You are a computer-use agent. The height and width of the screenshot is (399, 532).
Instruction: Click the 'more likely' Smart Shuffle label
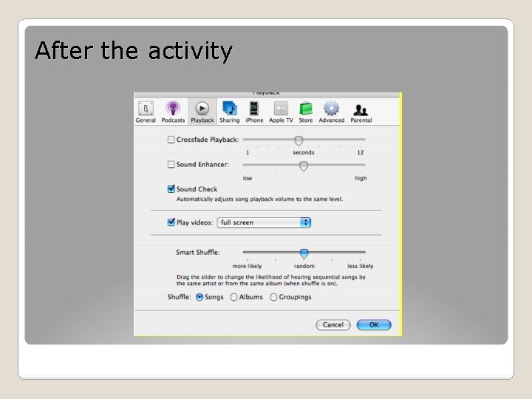(247, 266)
